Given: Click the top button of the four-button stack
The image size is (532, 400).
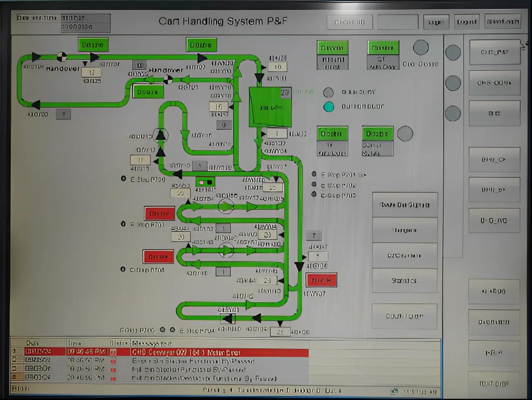Looking at the screenshot, I should pyautogui.click(x=405, y=205).
